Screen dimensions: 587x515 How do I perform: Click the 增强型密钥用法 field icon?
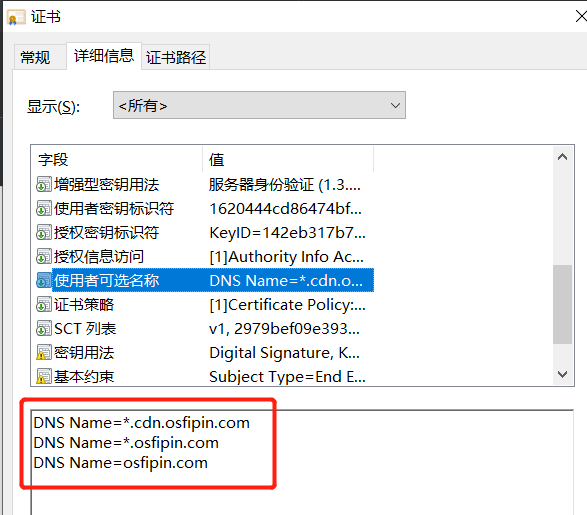click(x=44, y=185)
